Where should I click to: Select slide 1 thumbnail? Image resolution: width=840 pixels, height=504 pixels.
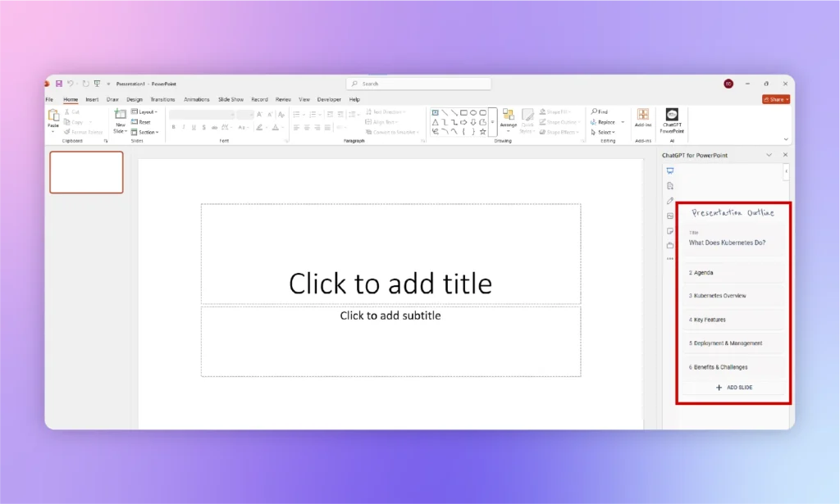click(86, 172)
